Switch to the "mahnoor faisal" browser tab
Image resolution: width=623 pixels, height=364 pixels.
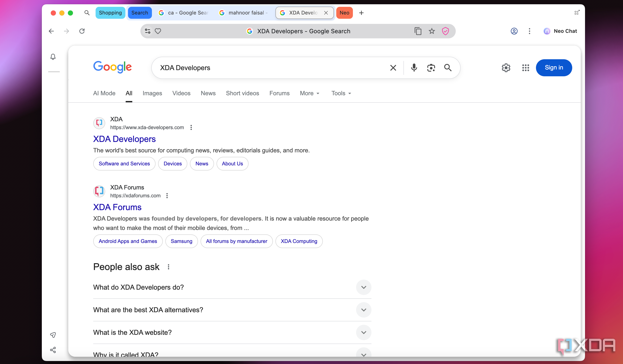(243, 13)
